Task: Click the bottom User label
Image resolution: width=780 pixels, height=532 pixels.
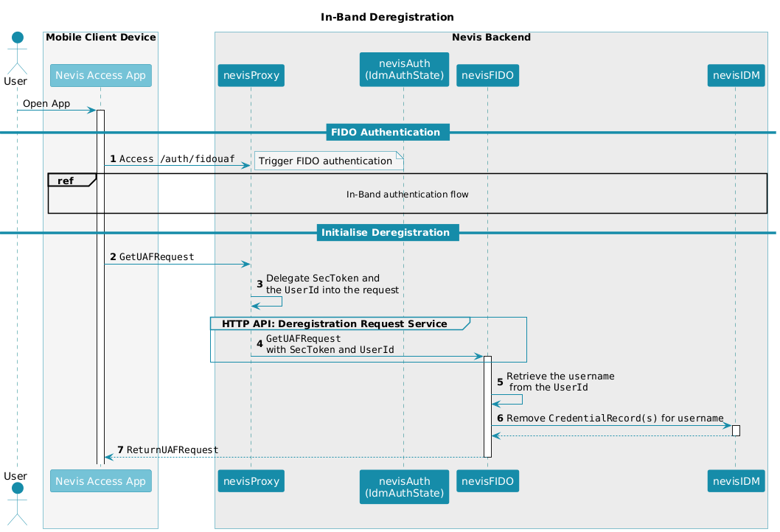Action: 15,476
